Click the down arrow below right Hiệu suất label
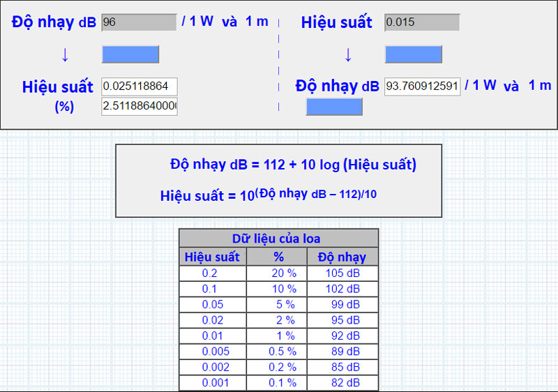The width and height of the screenshot is (558, 392). (x=348, y=54)
